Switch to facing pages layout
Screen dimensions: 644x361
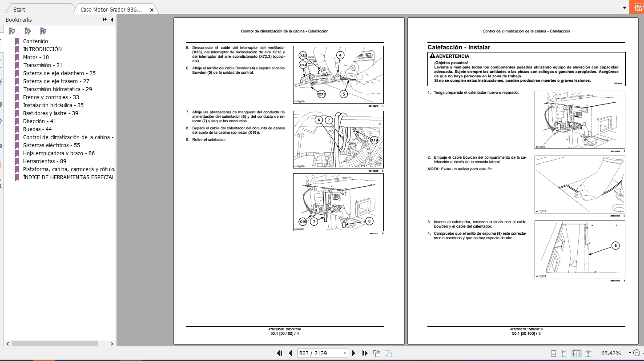pyautogui.click(x=577, y=353)
